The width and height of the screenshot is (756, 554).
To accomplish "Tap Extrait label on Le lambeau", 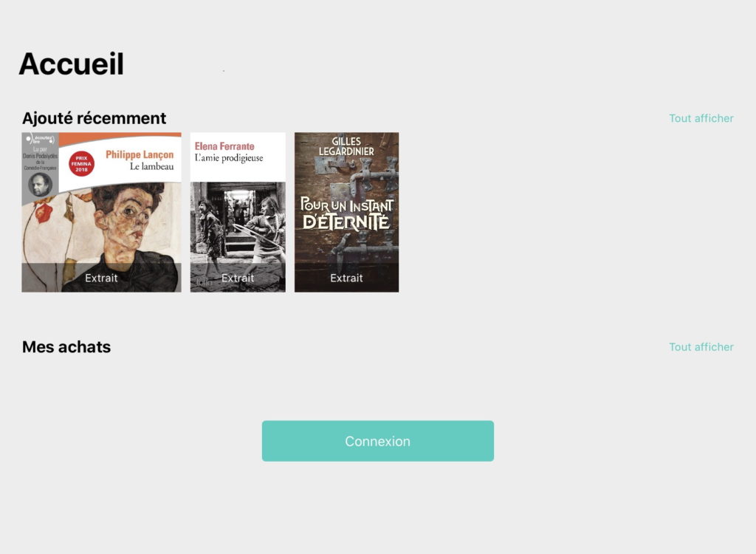I will click(x=101, y=278).
